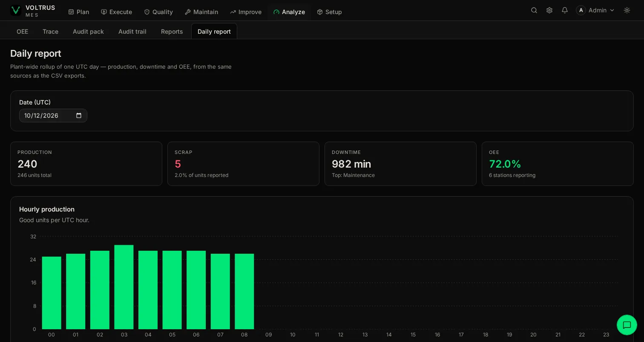Open the Analyze menu
Image resolution: width=644 pixels, height=342 pixels.
[x=289, y=12]
